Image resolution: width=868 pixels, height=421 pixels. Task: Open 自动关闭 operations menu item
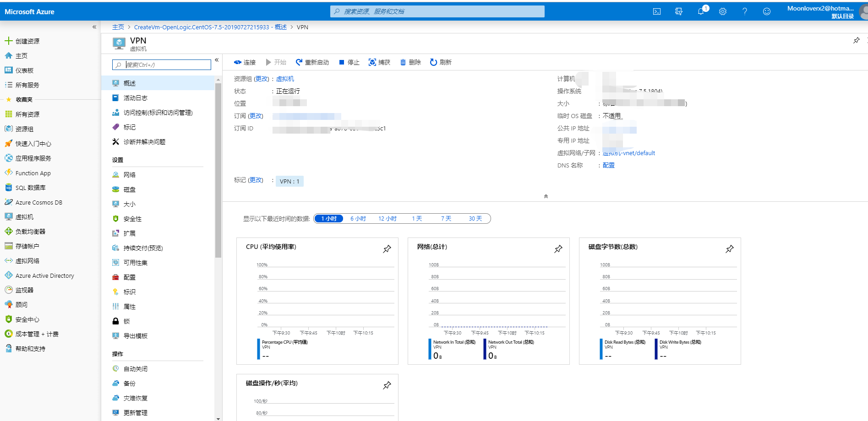coord(158,369)
